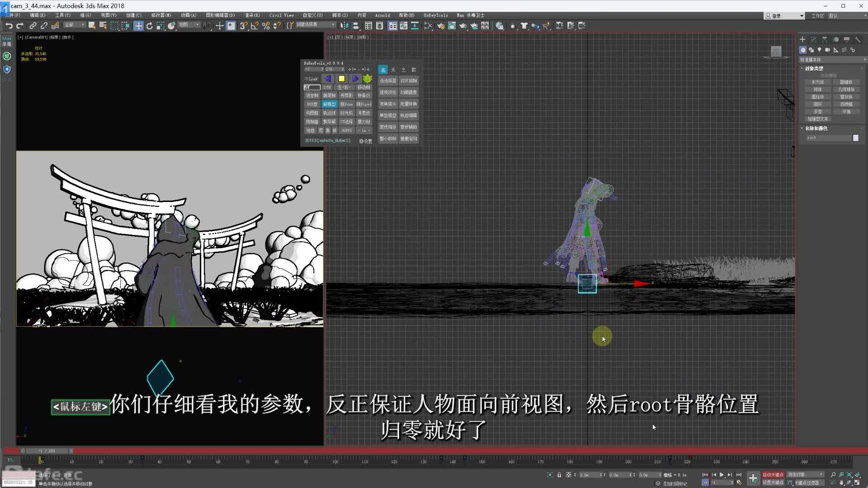Screen dimensions: 868x488
Task: Open the Material Editor icon
Action: (x=428, y=26)
